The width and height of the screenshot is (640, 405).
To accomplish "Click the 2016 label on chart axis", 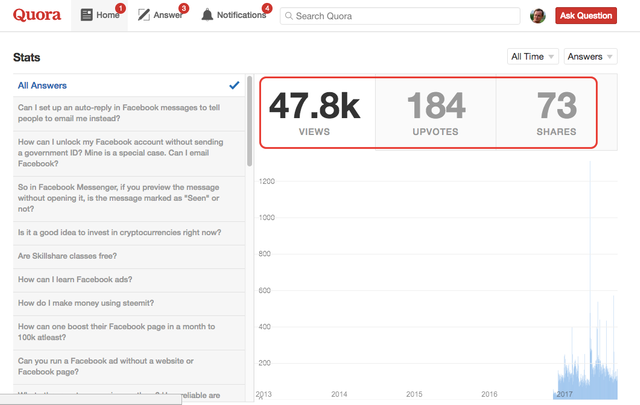I will click(489, 394).
